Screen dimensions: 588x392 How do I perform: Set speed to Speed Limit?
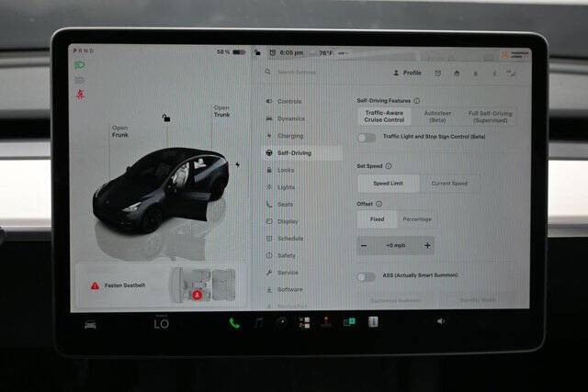[388, 184]
